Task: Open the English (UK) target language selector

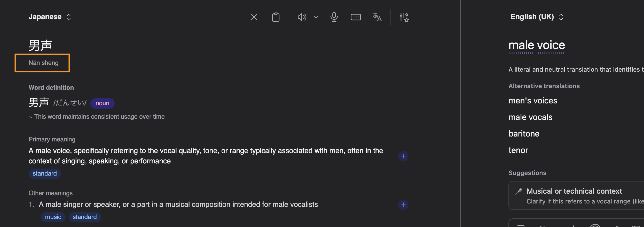Action: [x=537, y=17]
